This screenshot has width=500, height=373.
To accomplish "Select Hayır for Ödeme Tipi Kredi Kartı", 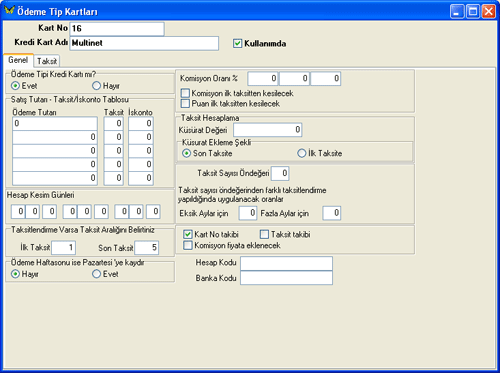I will (x=96, y=86).
